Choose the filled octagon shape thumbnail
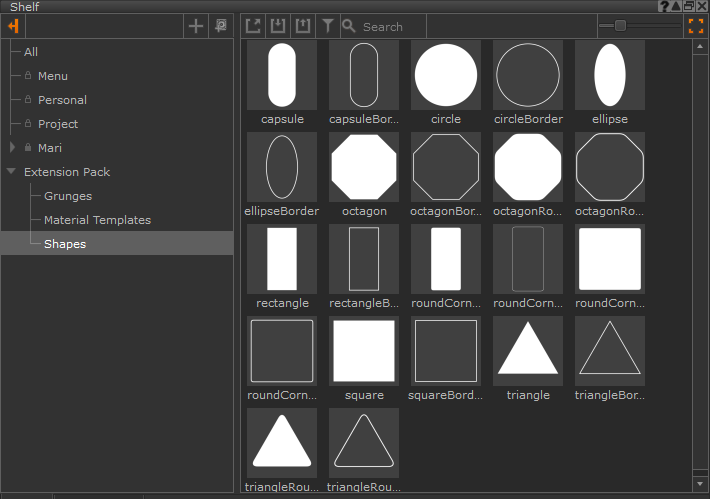The image size is (710, 499). pyautogui.click(x=364, y=167)
